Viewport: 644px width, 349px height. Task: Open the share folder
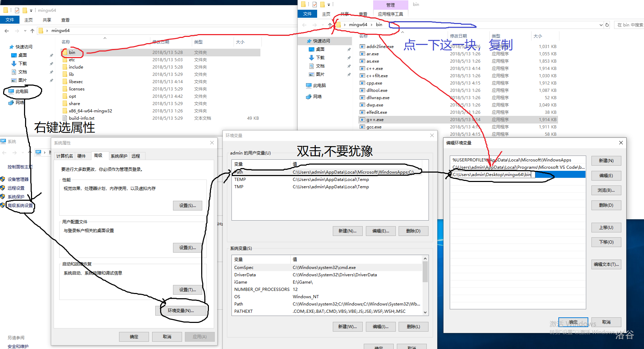click(x=74, y=104)
